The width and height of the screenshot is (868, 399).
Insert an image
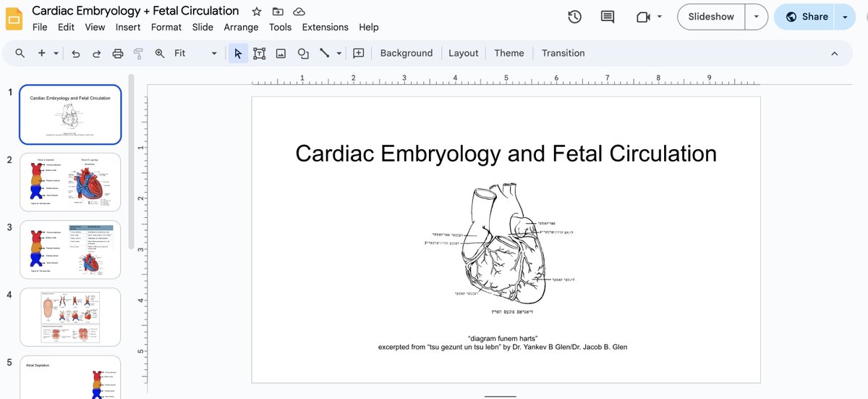click(281, 53)
